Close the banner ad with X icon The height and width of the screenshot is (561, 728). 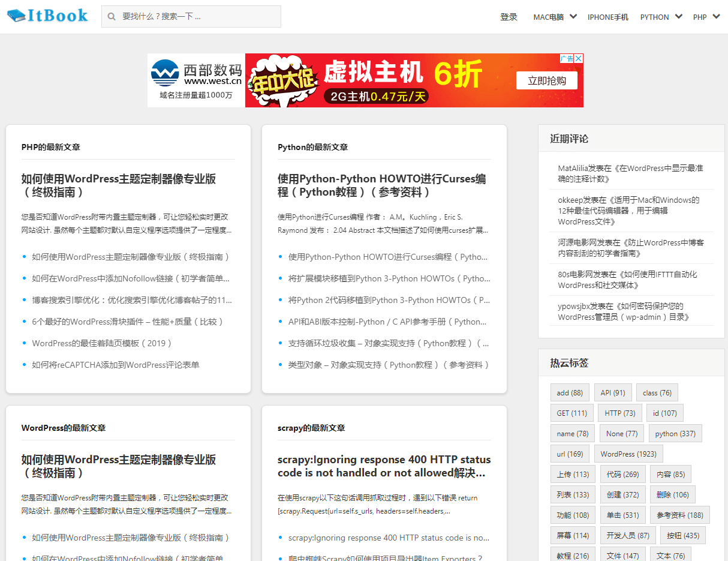(x=579, y=58)
